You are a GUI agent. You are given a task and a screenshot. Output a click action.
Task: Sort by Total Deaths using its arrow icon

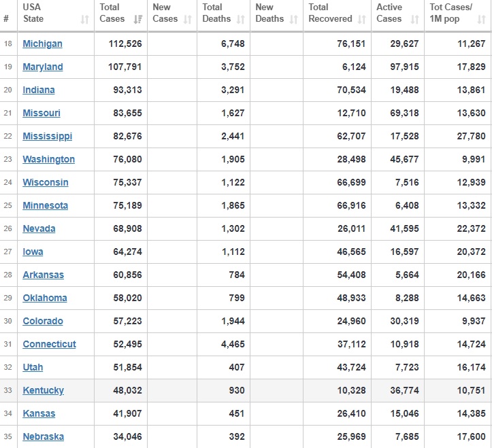241,20
